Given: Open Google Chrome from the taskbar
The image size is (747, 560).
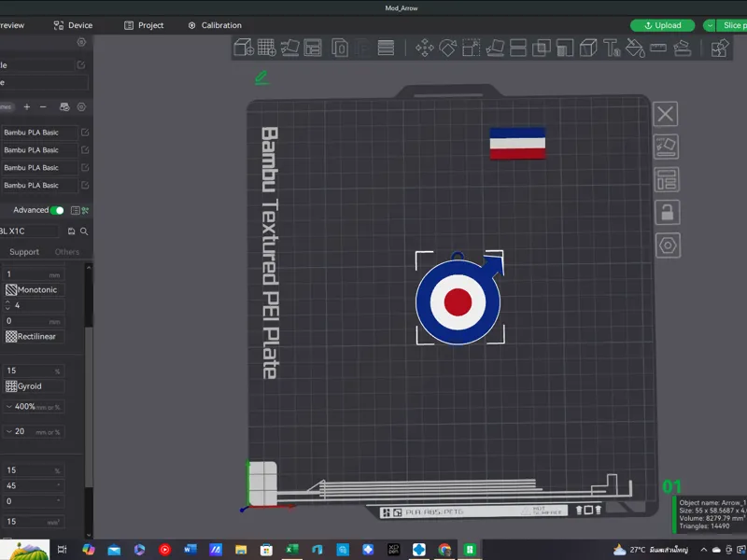Looking at the screenshot, I should click(x=444, y=550).
